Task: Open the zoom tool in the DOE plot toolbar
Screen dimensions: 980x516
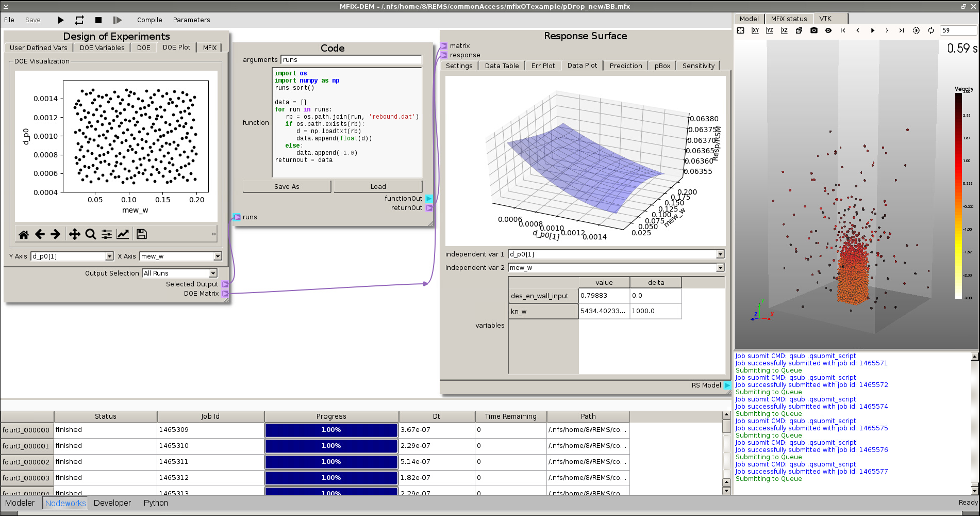Action: (90, 234)
